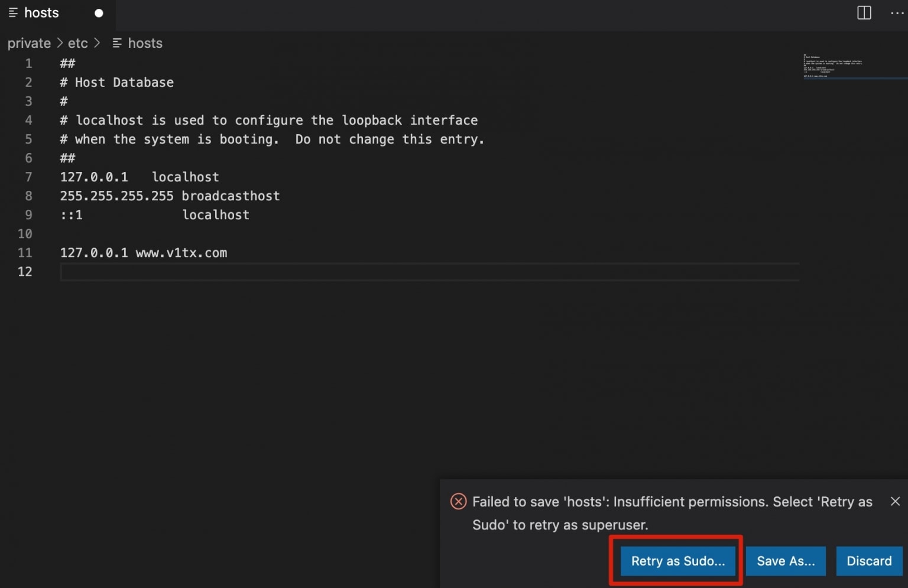Click the empty line 12 in editor
The image size is (908, 588).
(x=355, y=272)
